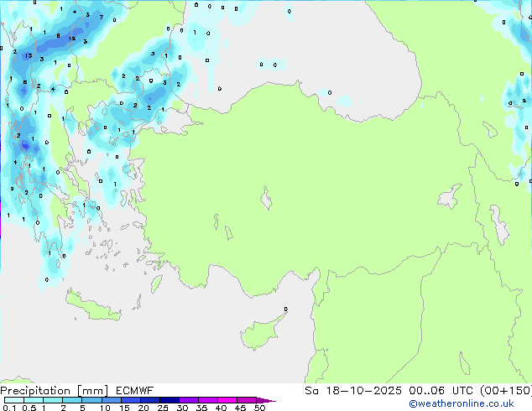532x411 pixels.
Task: Click the '00..06 UTC' time range text
Action: point(441,391)
